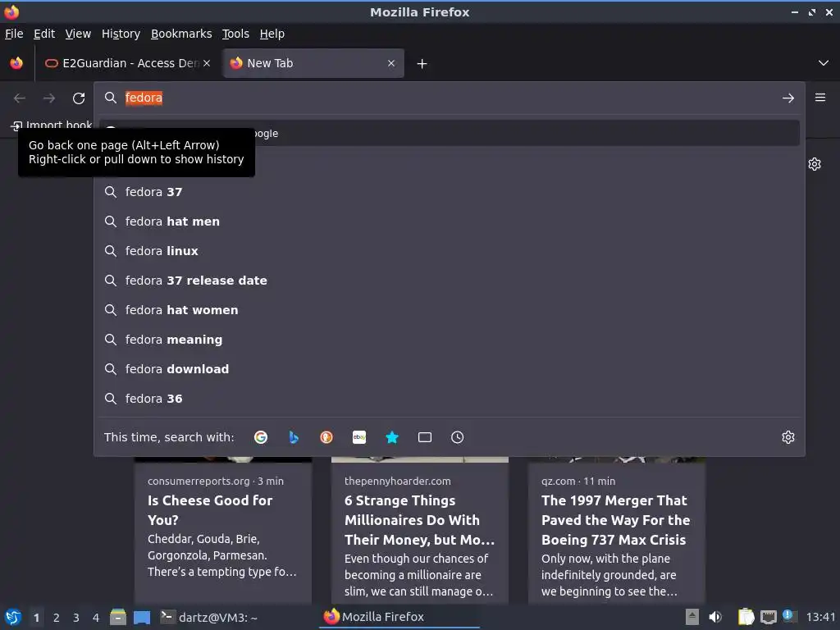Open 'Is Cheese Good for You?' article

[x=223, y=531]
